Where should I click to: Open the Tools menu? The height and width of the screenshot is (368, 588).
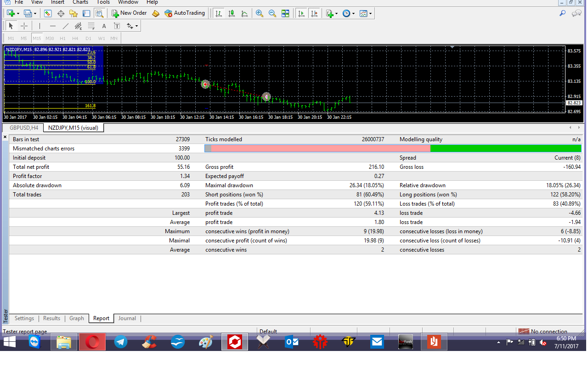(x=103, y=2)
